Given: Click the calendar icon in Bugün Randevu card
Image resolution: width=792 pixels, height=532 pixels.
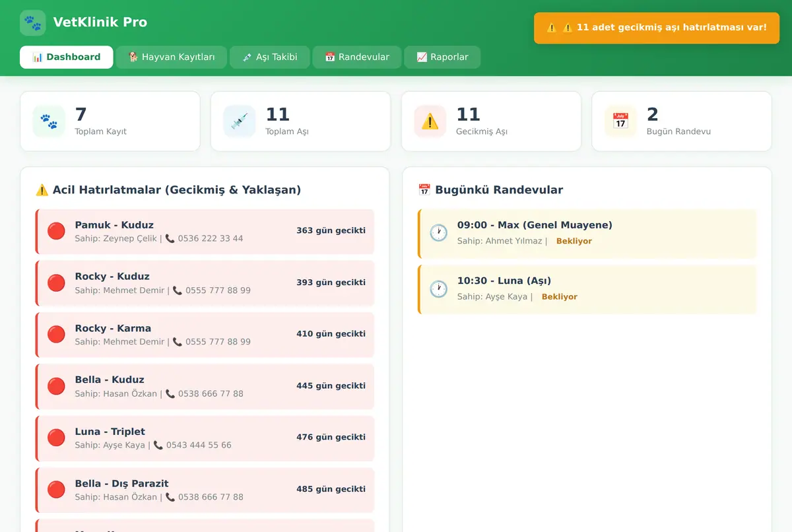Looking at the screenshot, I should click(621, 121).
